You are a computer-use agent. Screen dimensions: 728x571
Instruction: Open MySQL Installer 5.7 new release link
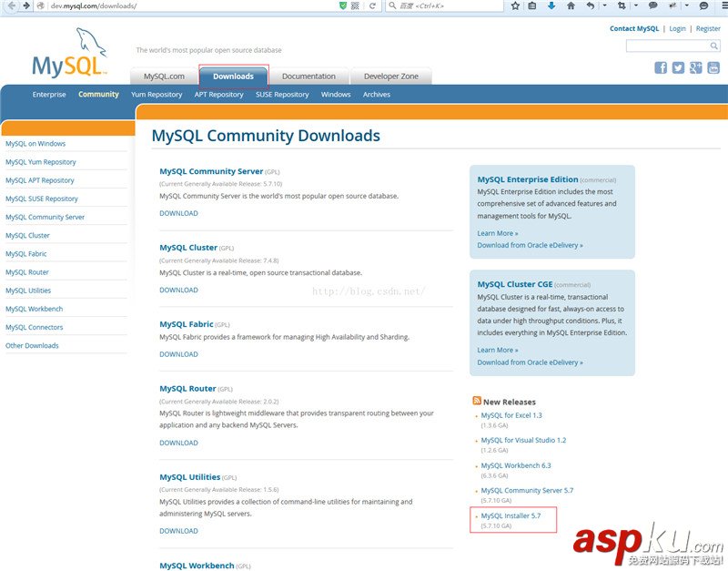[511, 515]
